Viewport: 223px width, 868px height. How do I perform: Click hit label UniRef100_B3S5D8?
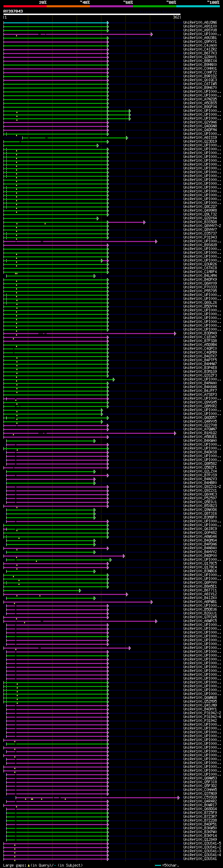(200, 222)
